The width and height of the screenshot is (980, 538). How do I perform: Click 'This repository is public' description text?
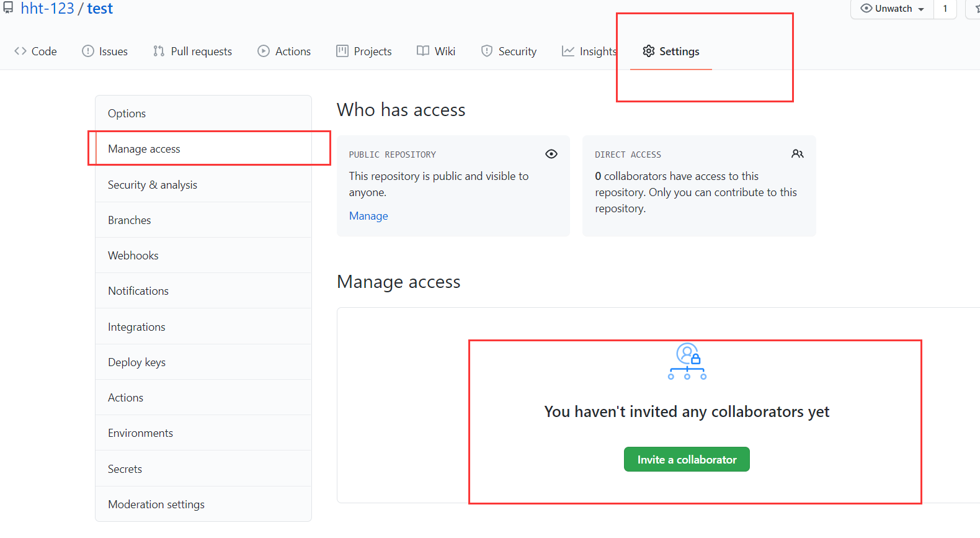[x=439, y=184]
